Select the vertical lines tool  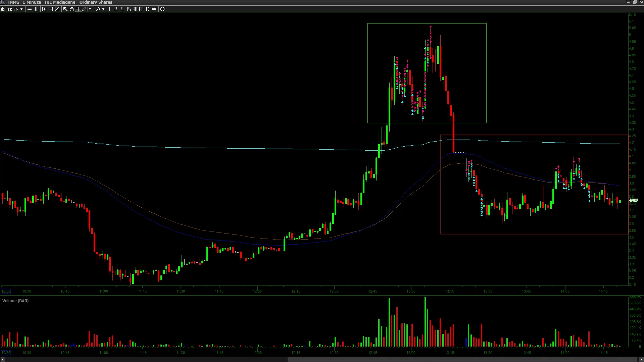pyautogui.click(x=36, y=9)
